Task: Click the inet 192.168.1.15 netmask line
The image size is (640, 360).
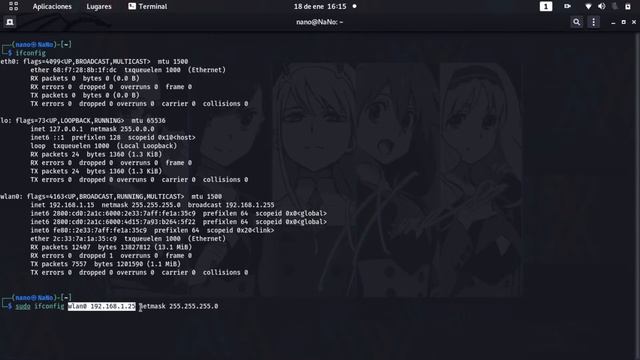Action: tap(152, 205)
